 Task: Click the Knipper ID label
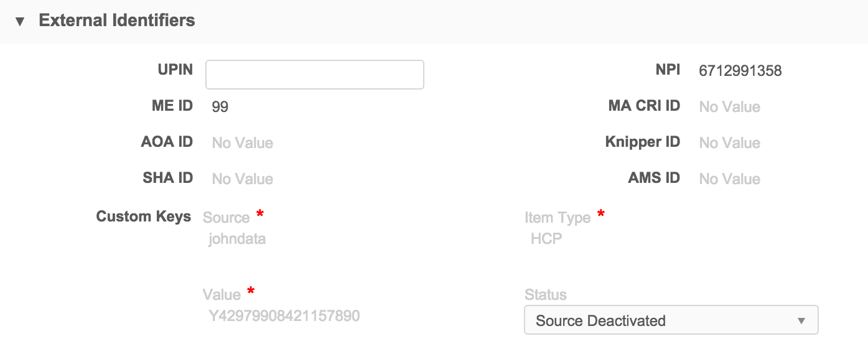tap(642, 142)
